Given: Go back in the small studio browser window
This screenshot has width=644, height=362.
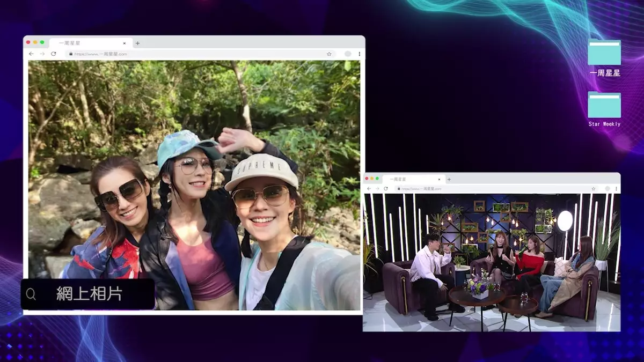Looking at the screenshot, I should click(x=369, y=189).
